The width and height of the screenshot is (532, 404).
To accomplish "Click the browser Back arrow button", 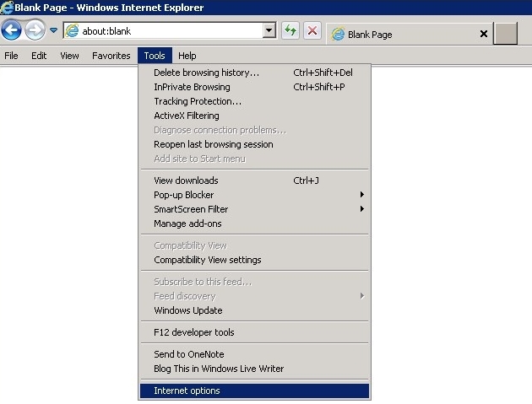I will (x=11, y=31).
